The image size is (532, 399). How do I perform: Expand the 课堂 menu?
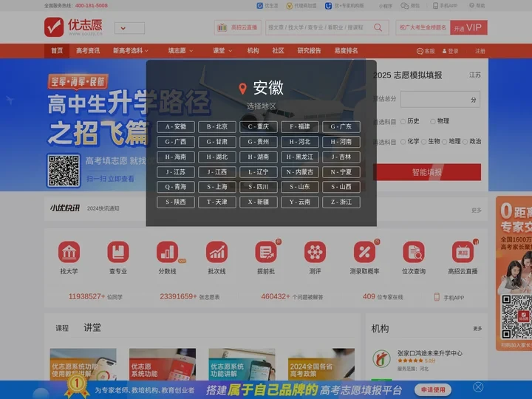click(x=222, y=51)
